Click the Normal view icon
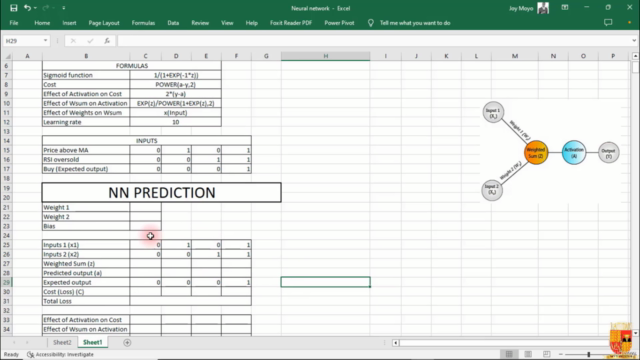Screen dimensions: 640x360 [509, 354]
